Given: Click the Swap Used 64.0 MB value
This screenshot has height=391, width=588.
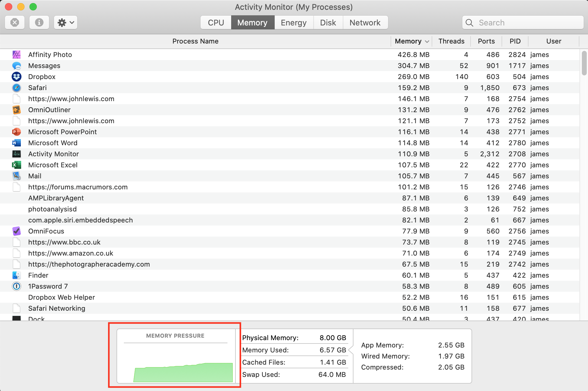Looking at the screenshot, I should [x=332, y=374].
